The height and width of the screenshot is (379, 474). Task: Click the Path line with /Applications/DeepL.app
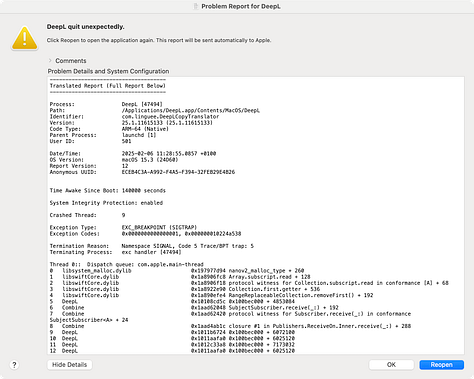[x=155, y=110]
